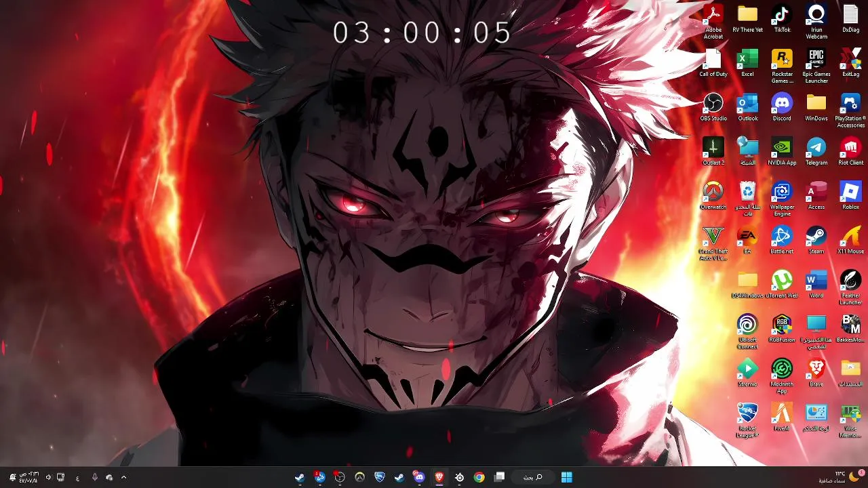Open the Adobe Acrobat desktop shortcut

713,21
